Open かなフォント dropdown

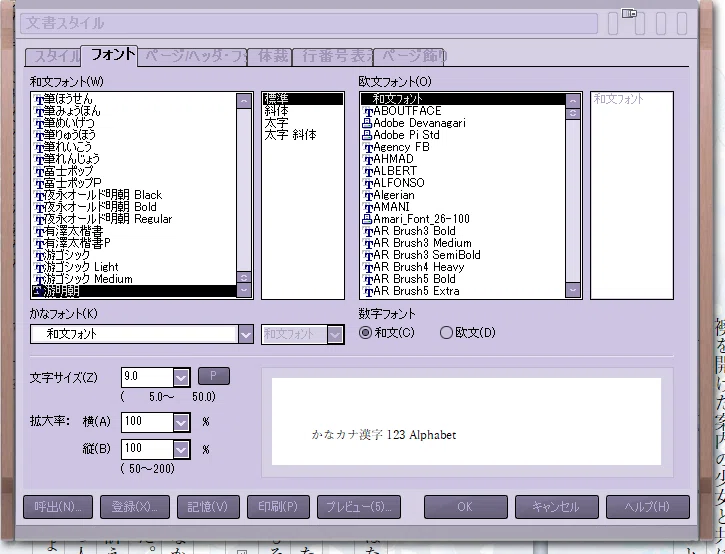[246, 334]
